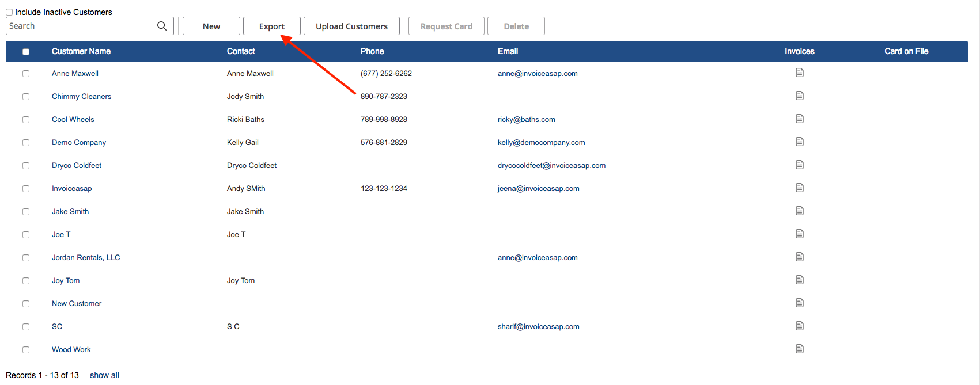Click jeena@invoiceasap.com email link
Screen dimensions: 980x385
point(539,189)
